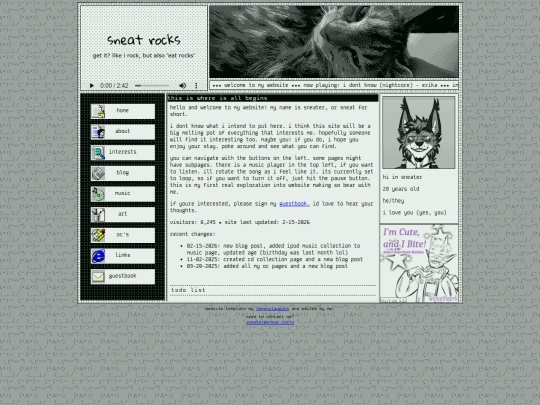
Task: Click the 'get it? like i rock' subtitle
Action: (x=144, y=55)
